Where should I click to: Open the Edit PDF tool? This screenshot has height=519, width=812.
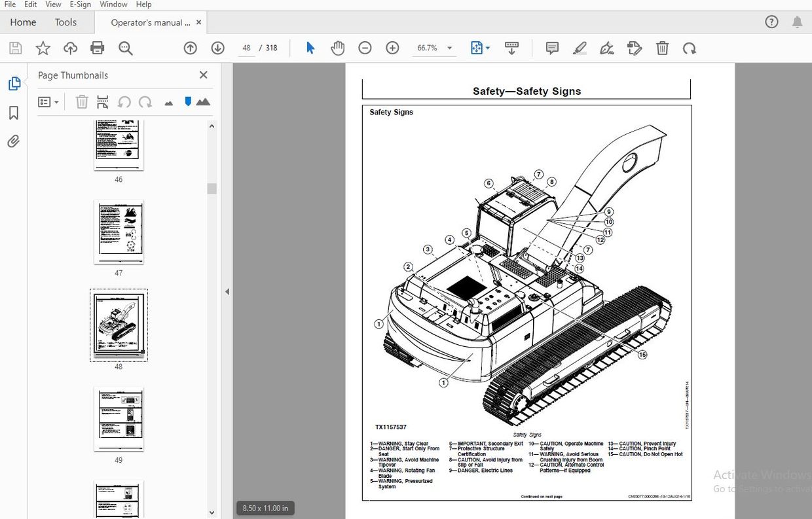[x=634, y=48]
